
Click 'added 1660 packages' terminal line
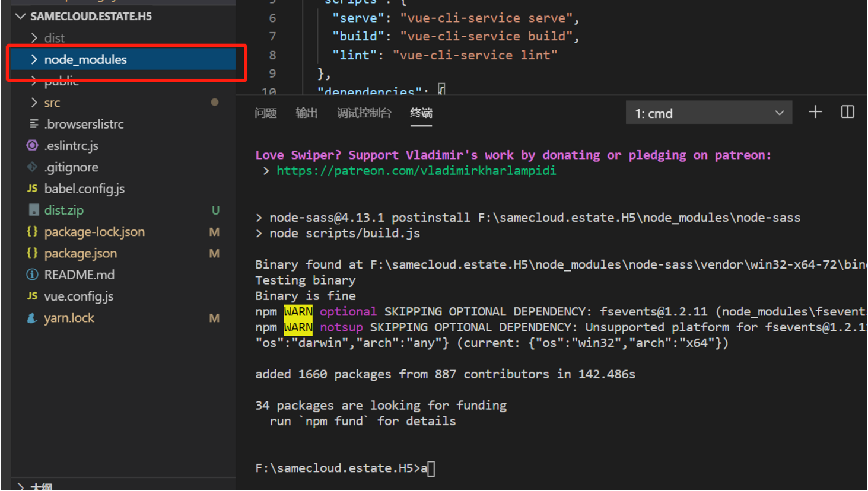pyautogui.click(x=445, y=374)
